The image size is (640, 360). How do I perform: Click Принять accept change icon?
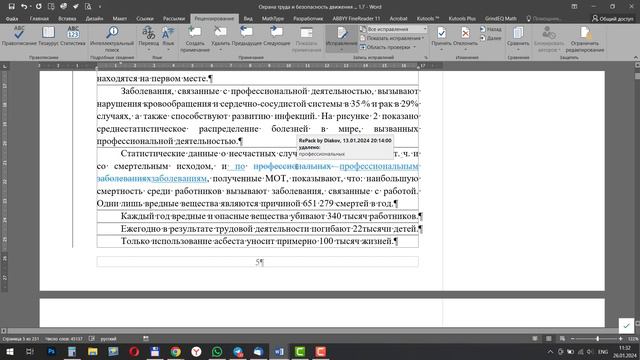pyautogui.click(x=441, y=33)
